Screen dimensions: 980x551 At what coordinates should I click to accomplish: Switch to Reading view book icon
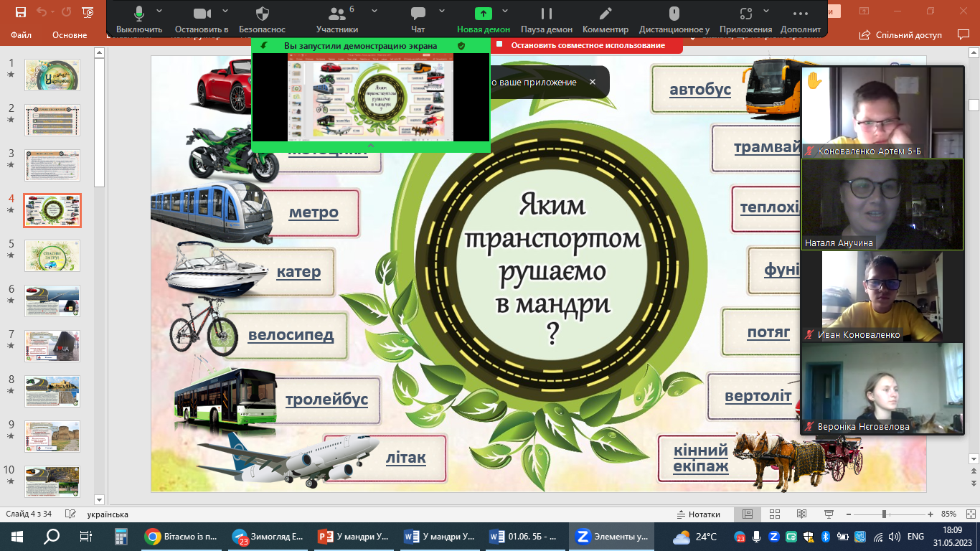[x=801, y=514]
